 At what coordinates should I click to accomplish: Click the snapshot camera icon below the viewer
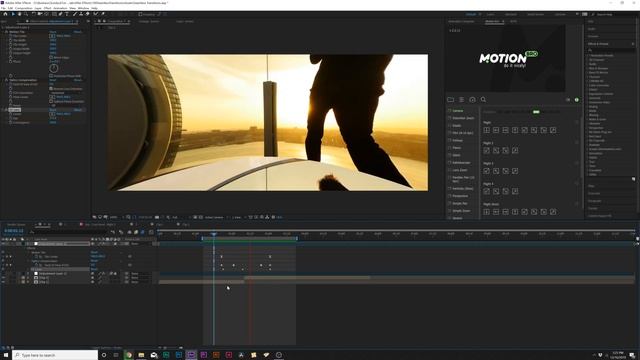[157, 217]
